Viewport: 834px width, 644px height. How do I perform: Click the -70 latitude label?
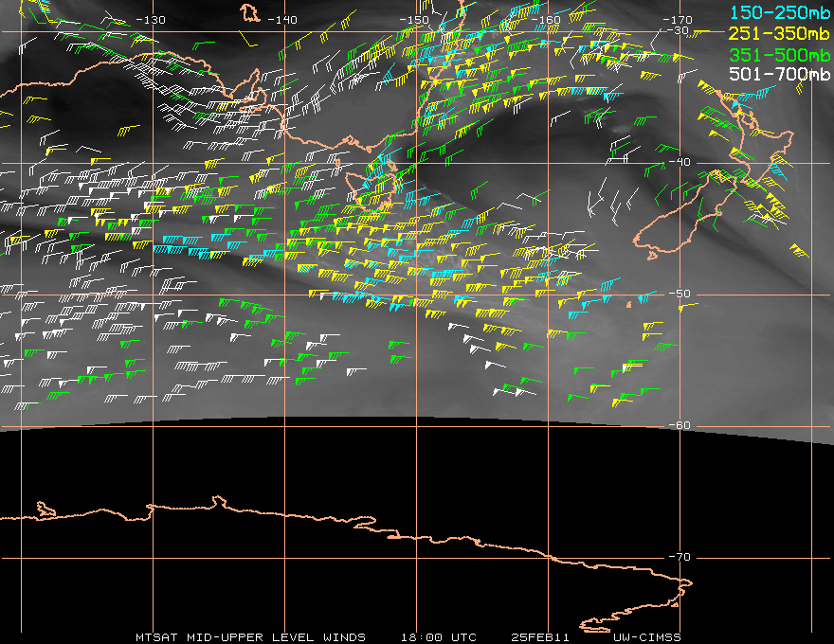click(679, 557)
